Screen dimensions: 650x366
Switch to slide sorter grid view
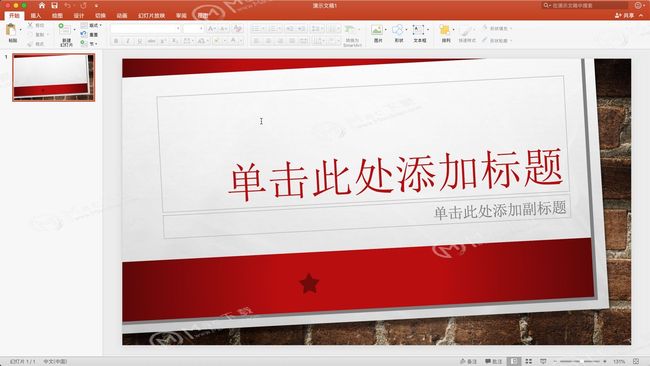tap(529, 361)
